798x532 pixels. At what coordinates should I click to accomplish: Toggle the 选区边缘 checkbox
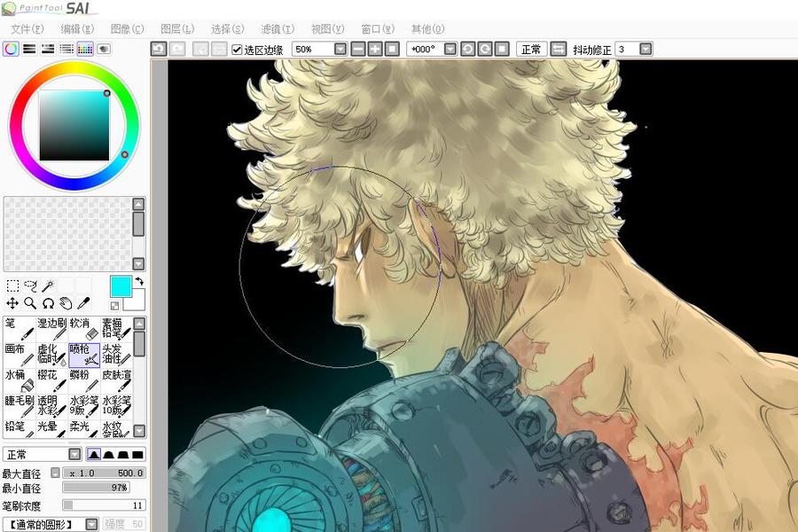[x=237, y=50]
